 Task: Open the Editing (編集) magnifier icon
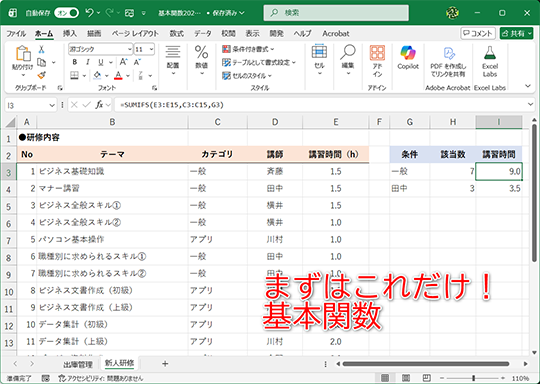click(x=347, y=52)
